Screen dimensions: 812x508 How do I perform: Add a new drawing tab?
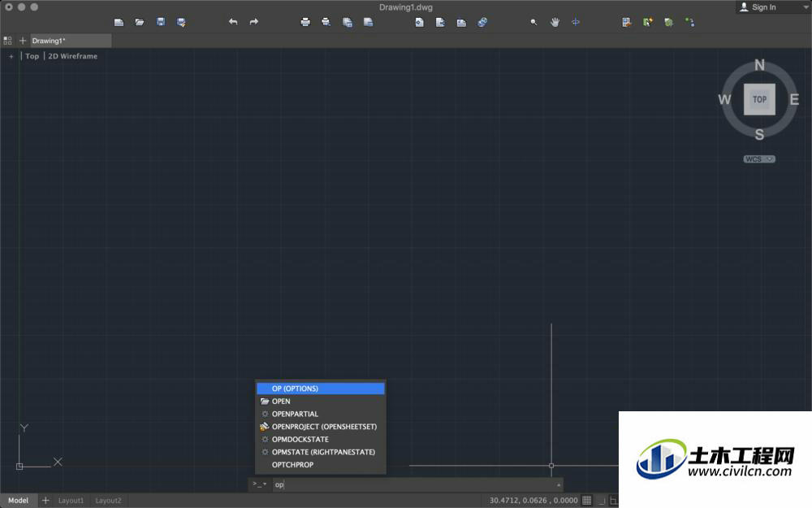[22, 41]
